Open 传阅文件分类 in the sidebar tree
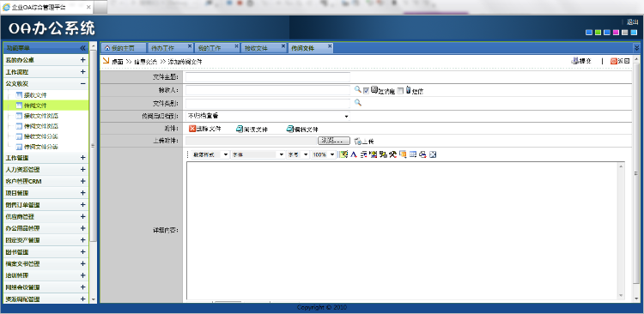The image size is (644, 314). click(40, 147)
